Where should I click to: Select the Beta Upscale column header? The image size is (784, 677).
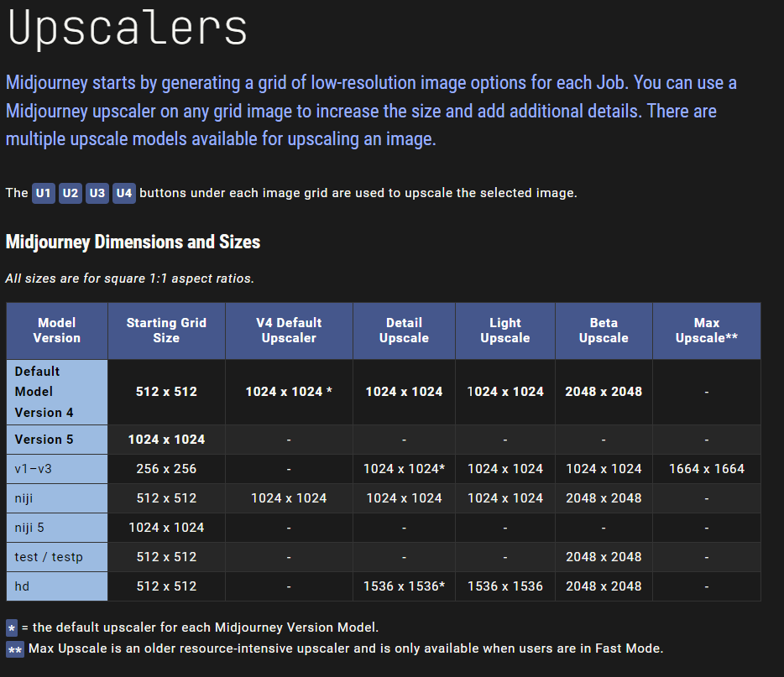604,331
